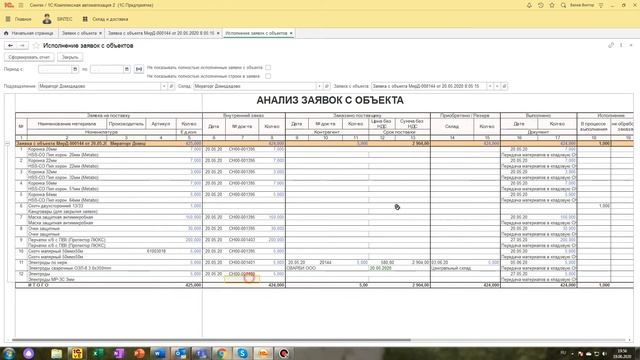Click the Закрыть button

(70, 57)
